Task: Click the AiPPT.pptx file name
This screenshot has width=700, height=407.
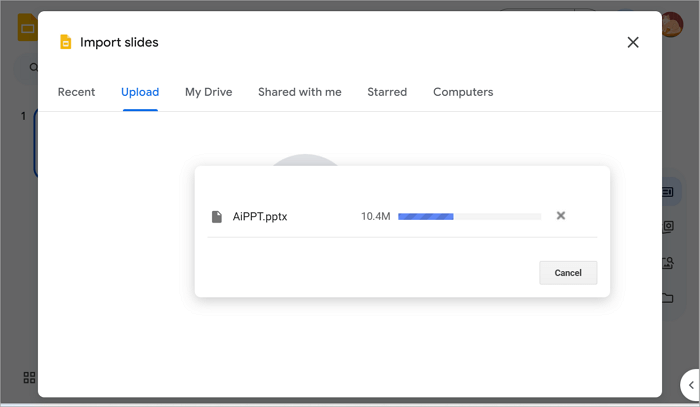Action: click(x=260, y=216)
